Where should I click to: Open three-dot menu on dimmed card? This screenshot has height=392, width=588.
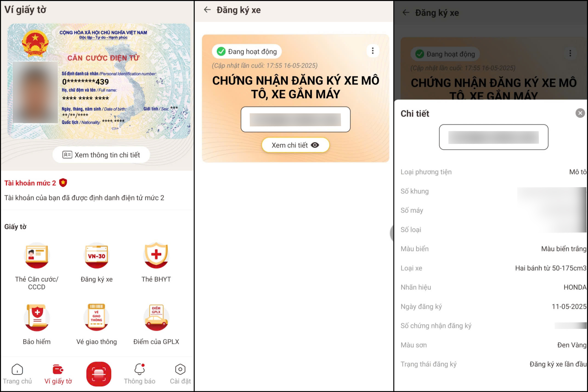tap(570, 53)
